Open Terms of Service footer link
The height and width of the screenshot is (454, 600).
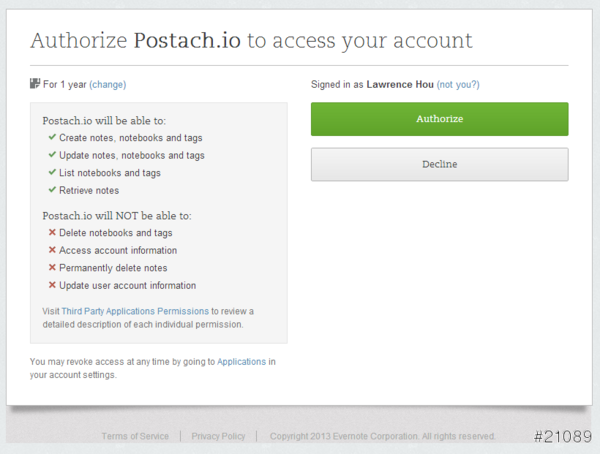tap(135, 436)
